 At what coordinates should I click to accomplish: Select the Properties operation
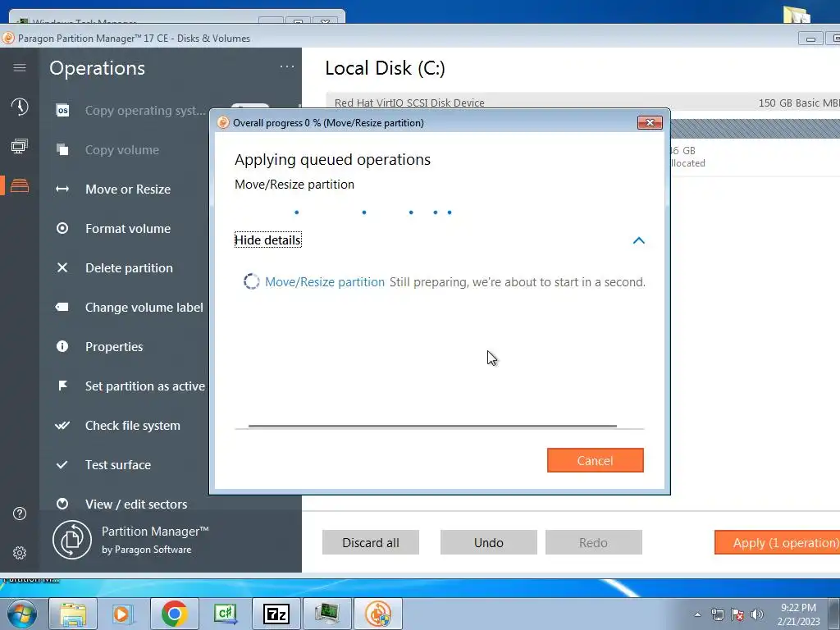[114, 347]
